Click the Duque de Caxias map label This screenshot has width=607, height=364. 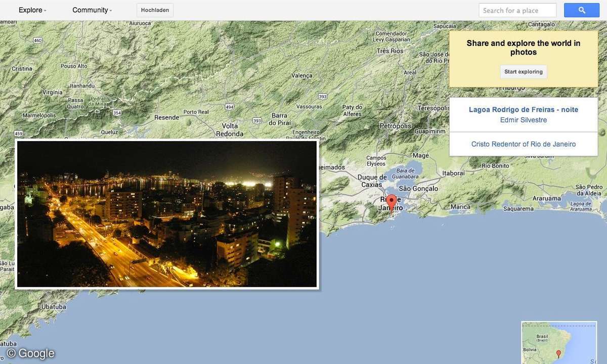[x=372, y=181]
